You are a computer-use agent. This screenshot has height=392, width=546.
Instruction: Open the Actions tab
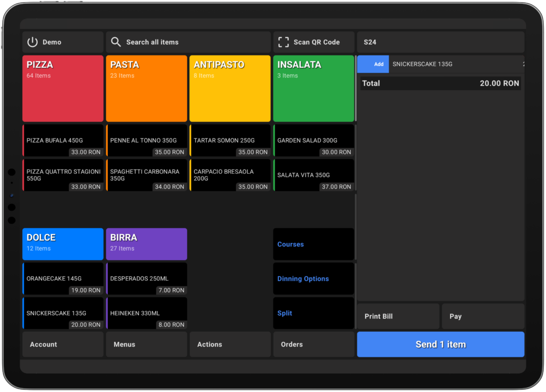230,344
